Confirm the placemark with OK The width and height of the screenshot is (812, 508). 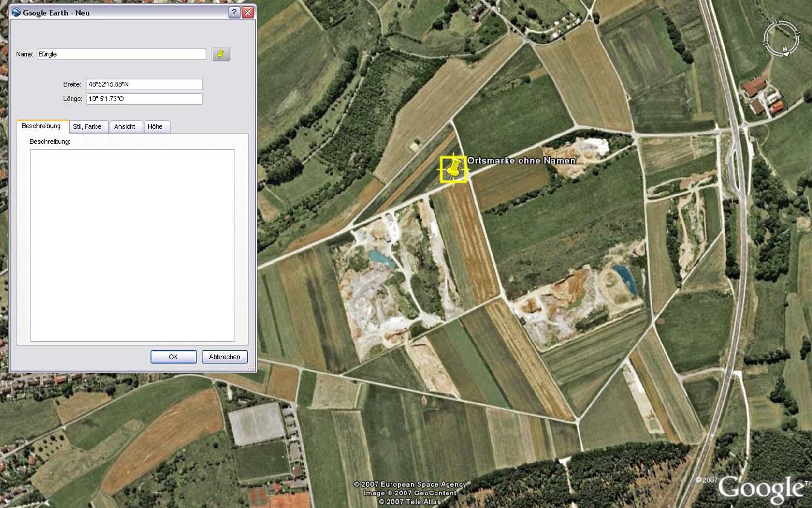[174, 357]
